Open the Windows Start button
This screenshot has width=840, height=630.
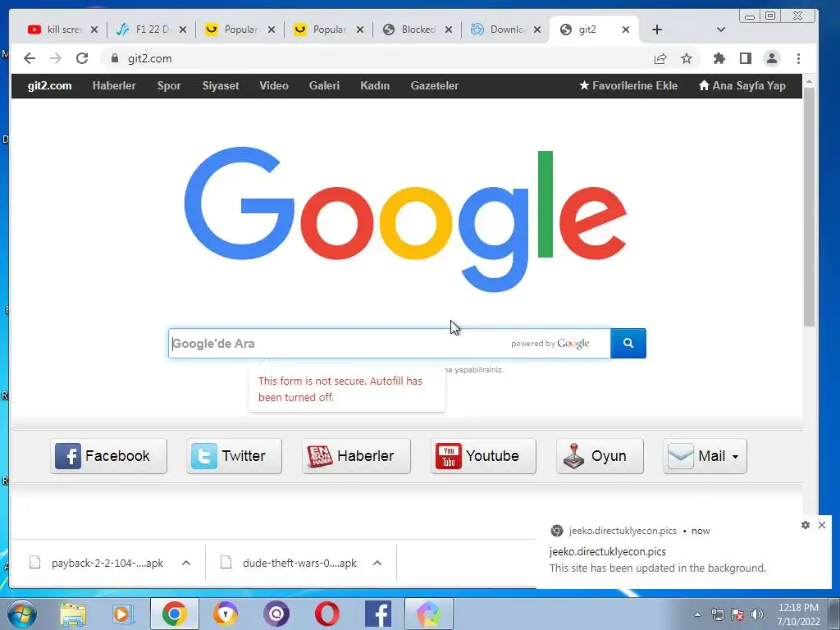point(22,614)
